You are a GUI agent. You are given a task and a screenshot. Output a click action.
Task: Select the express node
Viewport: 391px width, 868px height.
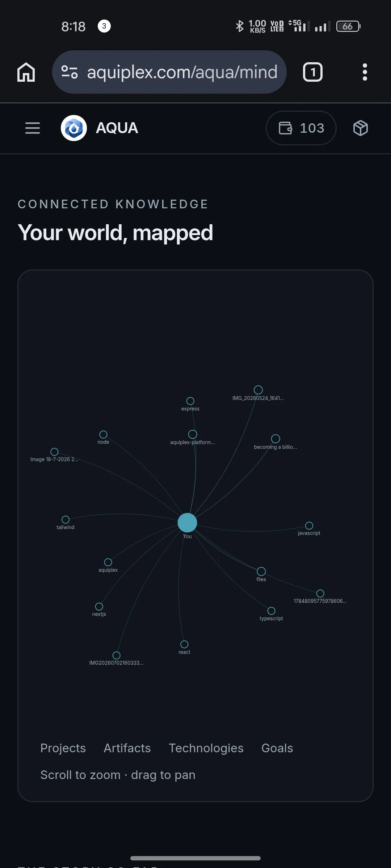[x=190, y=401]
